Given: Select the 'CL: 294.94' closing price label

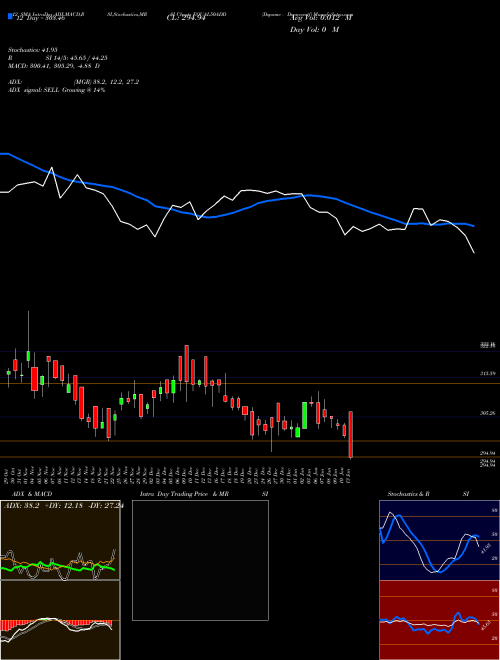Looking at the screenshot, I should [x=186, y=18].
